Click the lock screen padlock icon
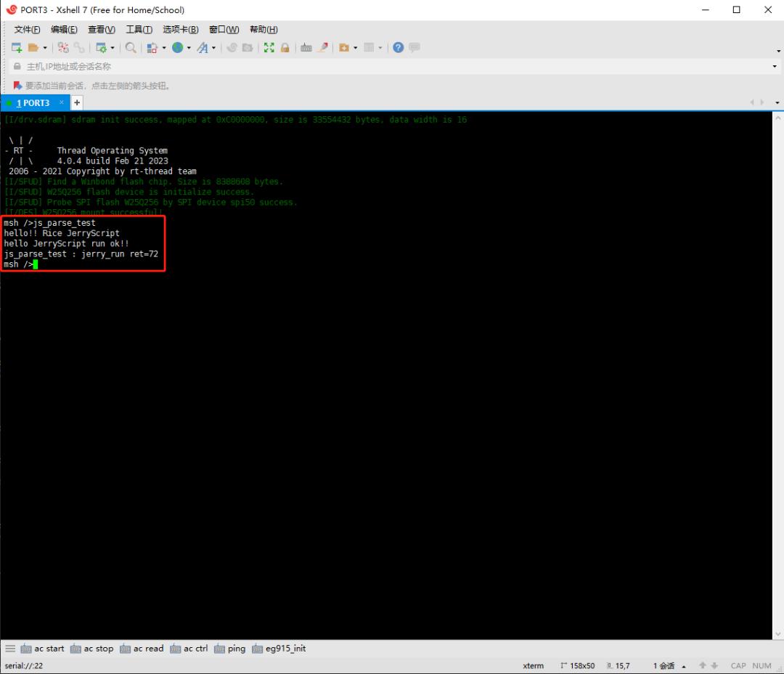 [x=285, y=47]
